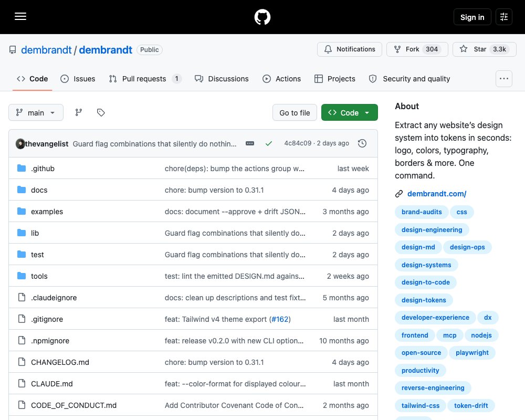
Task: Go to the GitHub homepage logo
Action: click(x=262, y=17)
